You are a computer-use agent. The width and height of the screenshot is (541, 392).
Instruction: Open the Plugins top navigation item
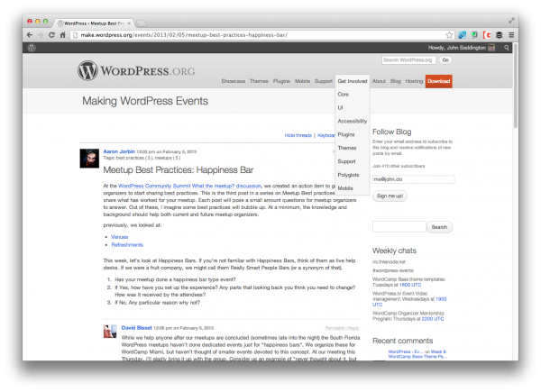click(281, 81)
